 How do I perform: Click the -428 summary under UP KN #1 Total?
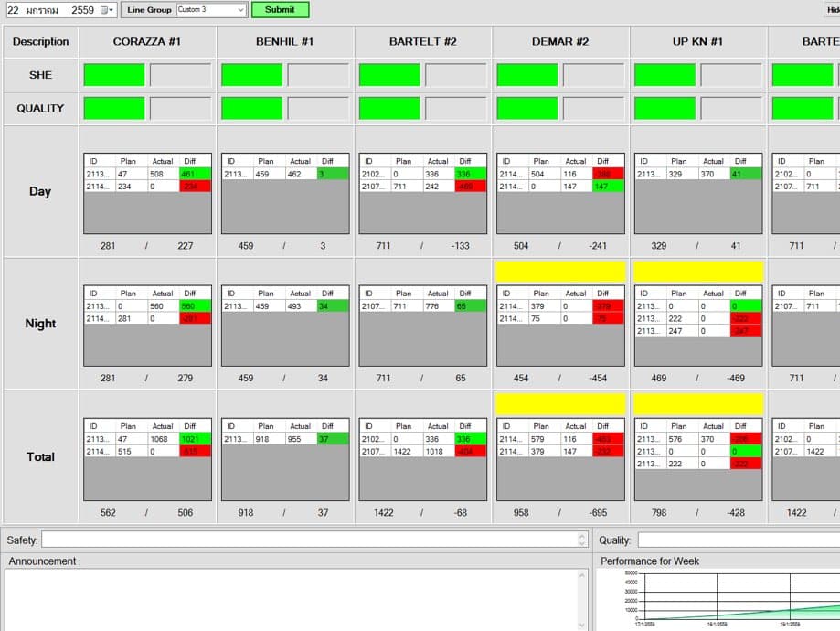click(x=736, y=512)
